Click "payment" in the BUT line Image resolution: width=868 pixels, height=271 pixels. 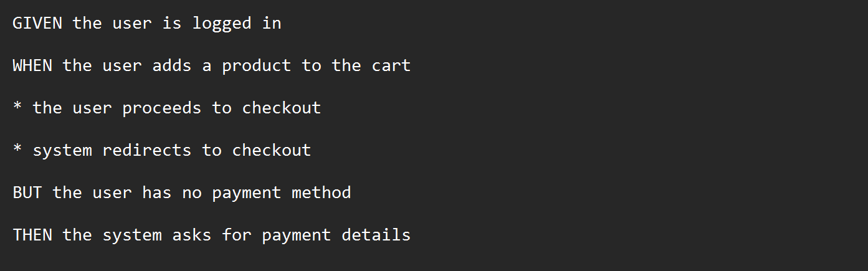point(246,193)
